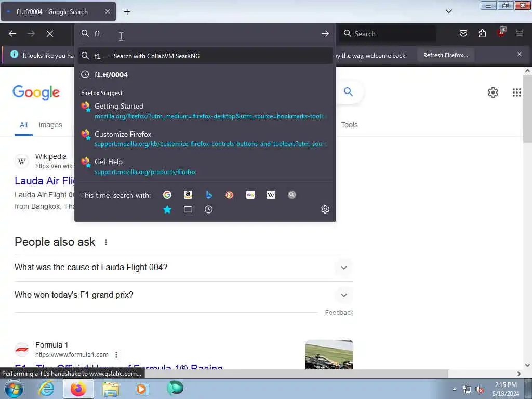Screen dimensions: 532x399
Task: Click the muted volume tray icon
Action: (x=480, y=390)
